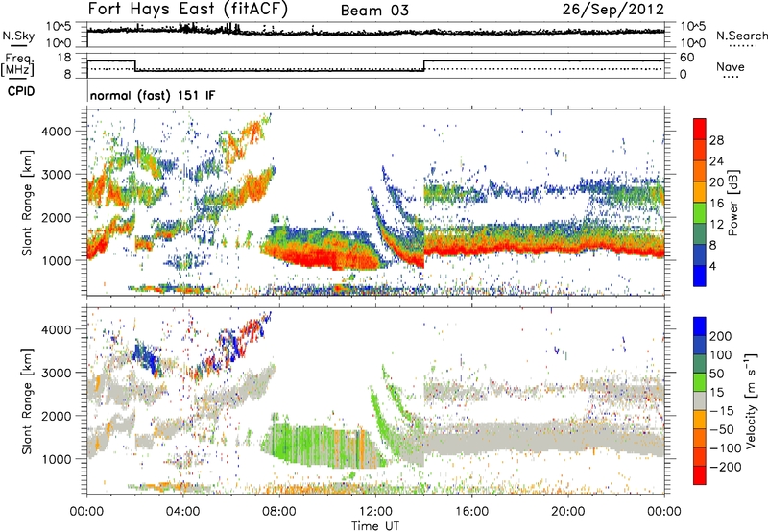Click the red backscatter band near 10:00 UT in the Power panel
The height and width of the screenshot is (532, 768).
point(327,257)
